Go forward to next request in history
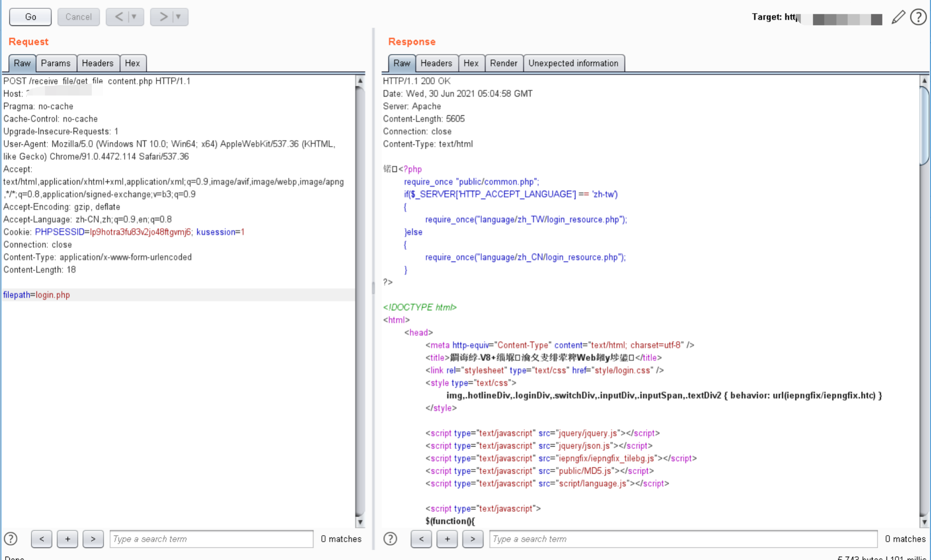 coord(163,17)
